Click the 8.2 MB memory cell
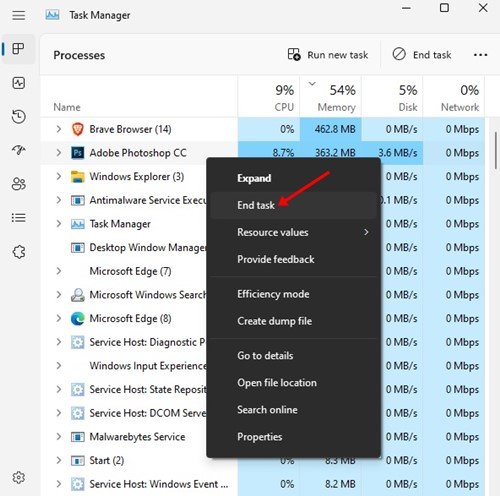This screenshot has height=496, width=500. point(331,484)
